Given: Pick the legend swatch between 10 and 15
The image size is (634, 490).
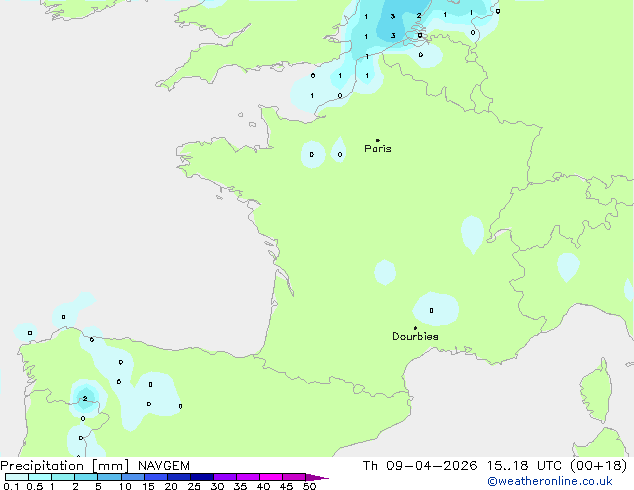Looking at the screenshot, I should click(133, 477).
